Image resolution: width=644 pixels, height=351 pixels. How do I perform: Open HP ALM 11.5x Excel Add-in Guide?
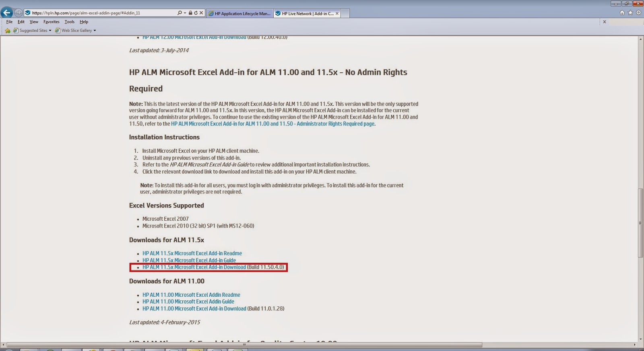coord(189,260)
